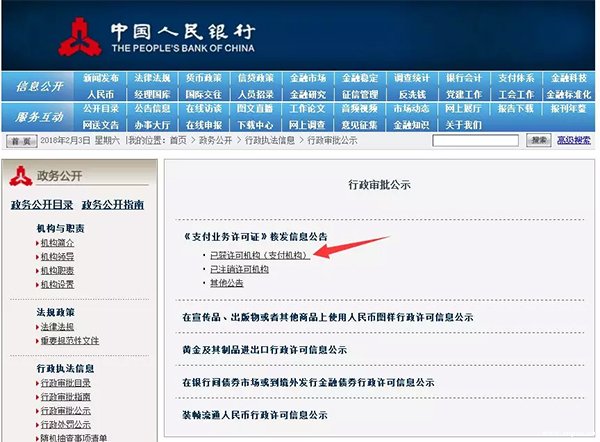Image resolution: width=600 pixels, height=442 pixels.
Task: Go to 市场动态 section
Action: coord(411,109)
